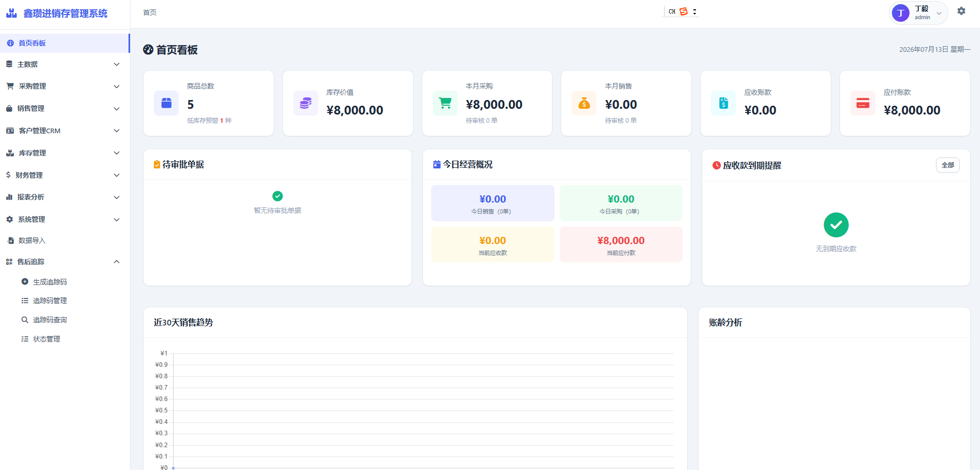980x470 pixels.
Task: Click the Sogou input method S icon
Action: click(684, 11)
